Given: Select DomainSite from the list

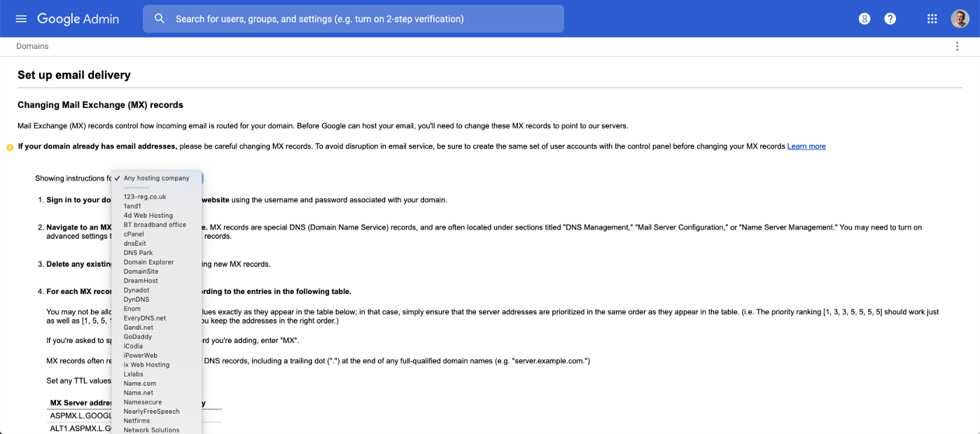Looking at the screenshot, I should [141, 272].
